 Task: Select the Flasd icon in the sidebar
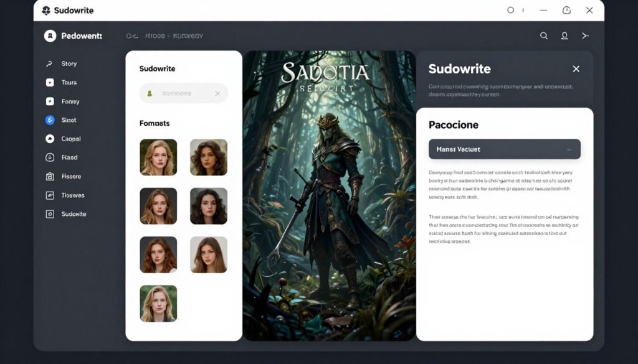(x=50, y=157)
